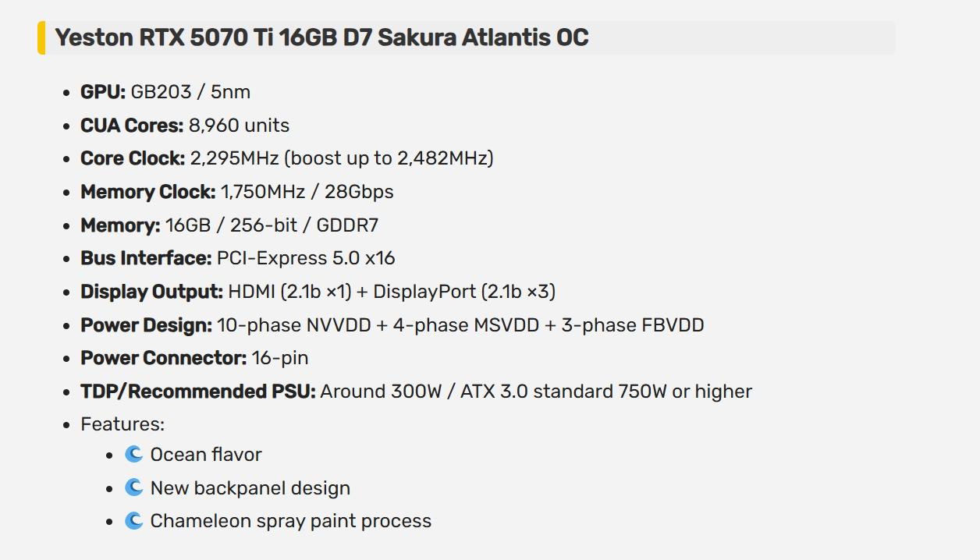980x560 pixels.
Task: Click the New backpanel design text
Action: pos(250,487)
